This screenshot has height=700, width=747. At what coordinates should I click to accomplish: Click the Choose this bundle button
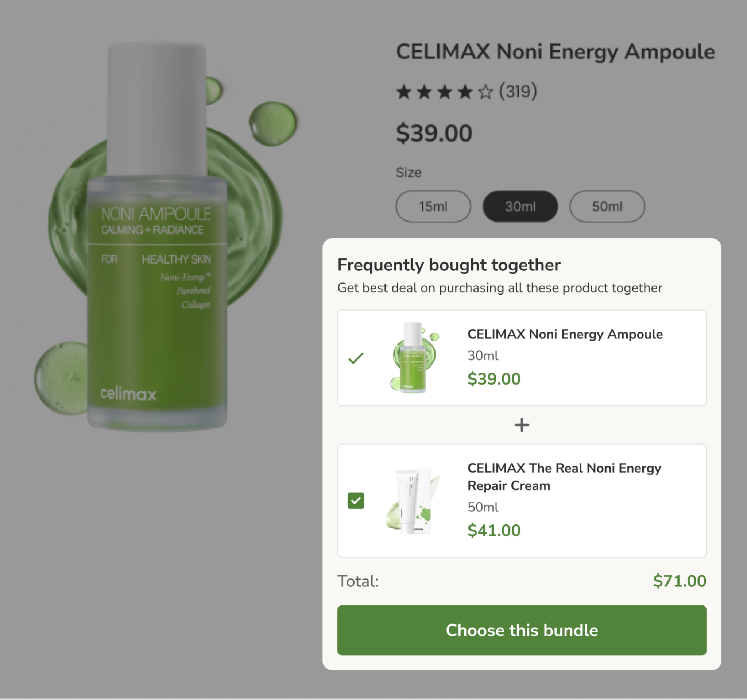522,630
